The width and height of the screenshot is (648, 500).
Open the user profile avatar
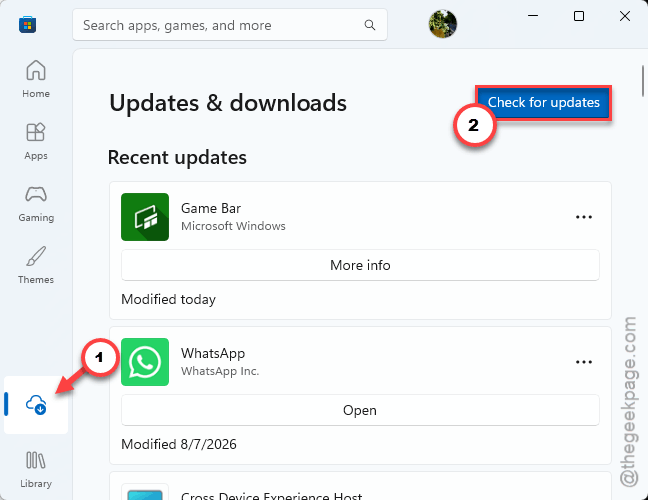tap(443, 24)
